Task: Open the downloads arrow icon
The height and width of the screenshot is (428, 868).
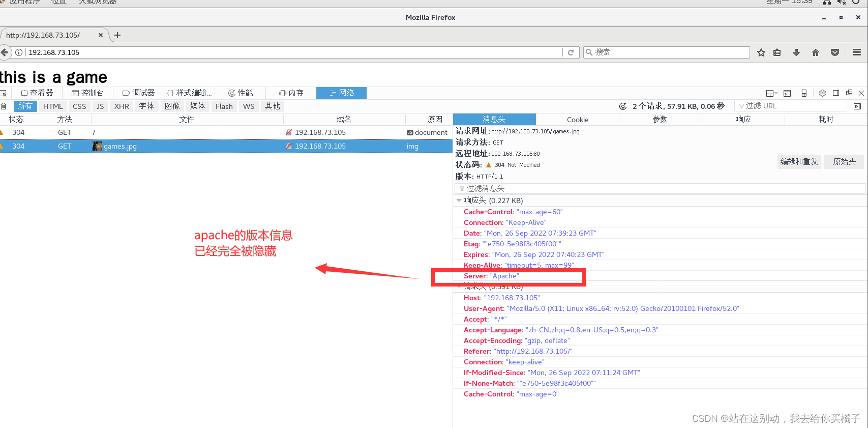Action: pyautogui.click(x=796, y=52)
